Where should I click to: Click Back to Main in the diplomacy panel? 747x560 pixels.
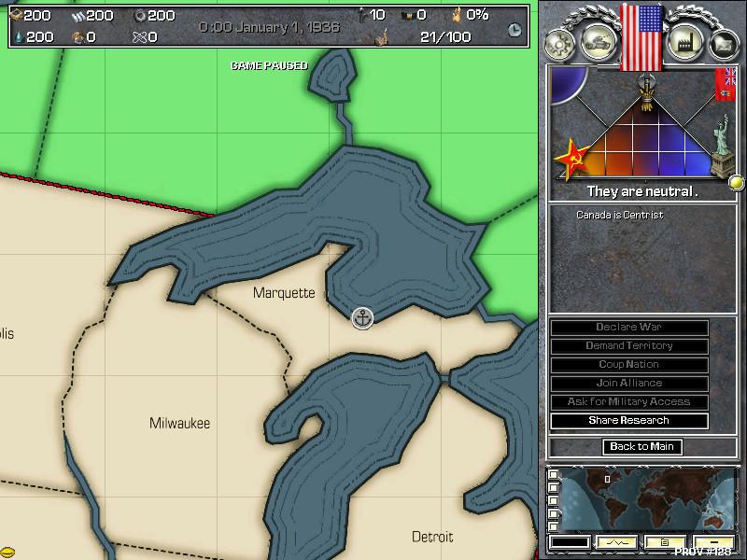pos(641,447)
